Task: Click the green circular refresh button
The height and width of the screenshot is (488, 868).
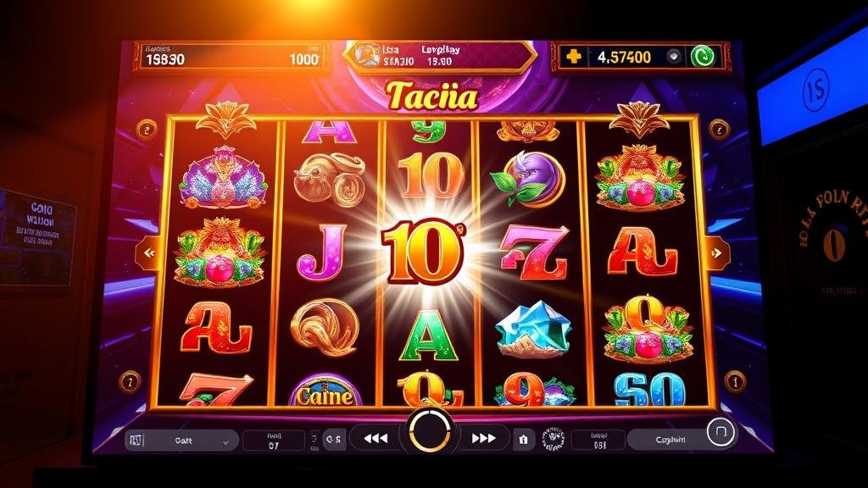Action: pos(703,57)
